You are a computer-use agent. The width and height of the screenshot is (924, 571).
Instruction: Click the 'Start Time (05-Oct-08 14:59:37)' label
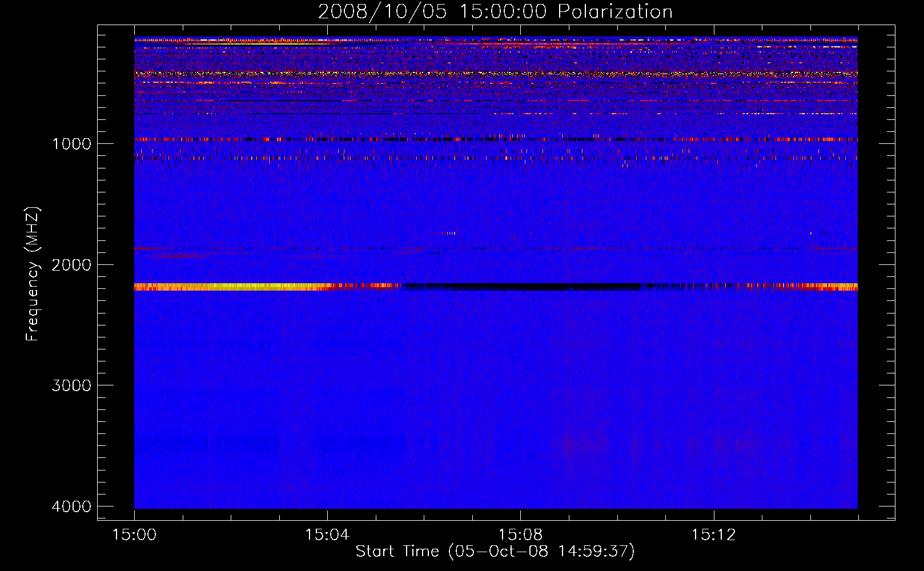495,551
